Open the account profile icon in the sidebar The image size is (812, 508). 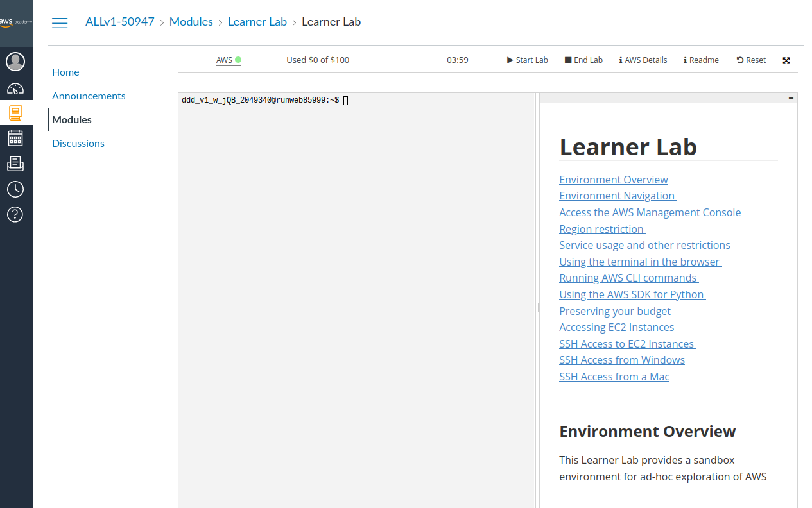click(15, 62)
